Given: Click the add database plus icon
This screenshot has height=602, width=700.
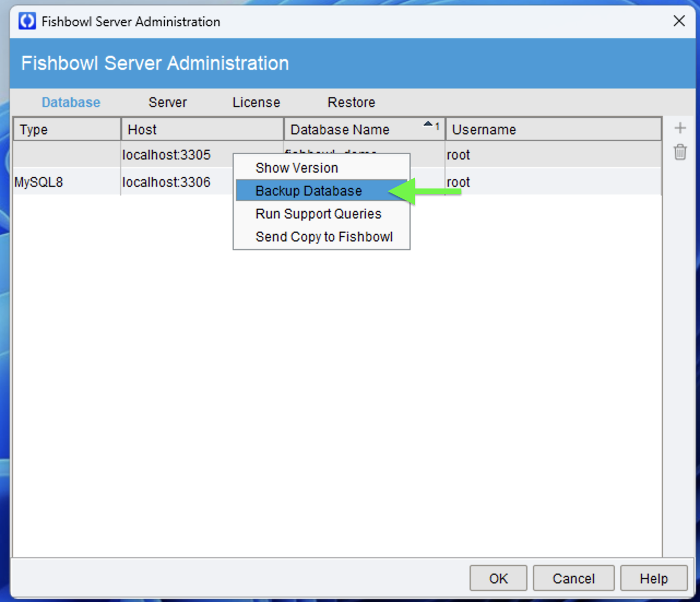Looking at the screenshot, I should click(x=680, y=127).
